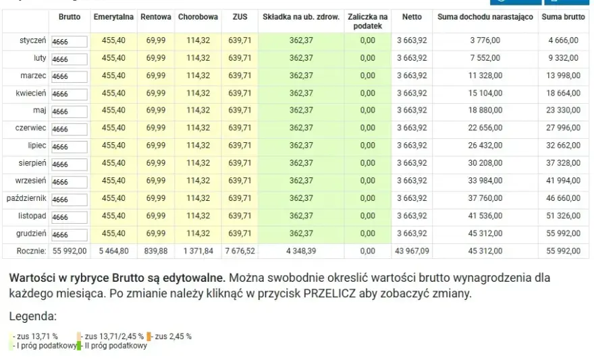Click the maj Brutto input field
594x364 pixels.
coord(70,112)
